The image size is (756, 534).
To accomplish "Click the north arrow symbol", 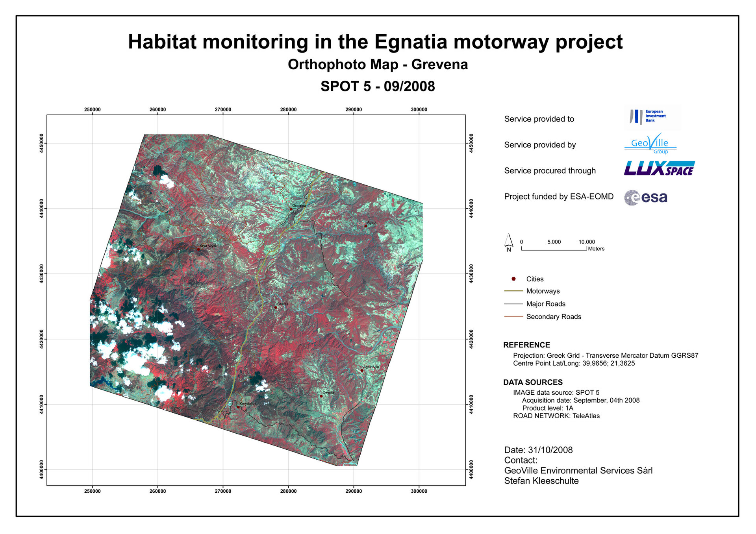I will 509,242.
